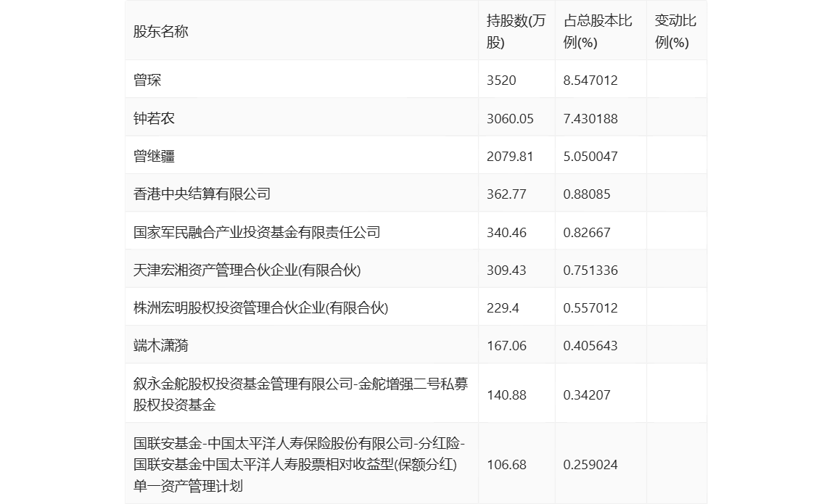This screenshot has height=504, width=832.
Task: Select shareholder name 钟若农
Action: pyautogui.click(x=154, y=118)
